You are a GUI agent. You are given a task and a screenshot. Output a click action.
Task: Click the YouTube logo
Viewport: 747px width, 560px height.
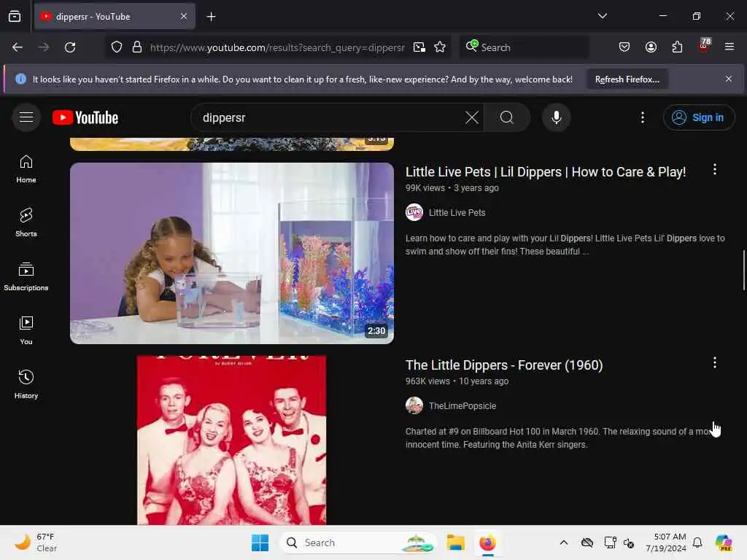point(85,117)
